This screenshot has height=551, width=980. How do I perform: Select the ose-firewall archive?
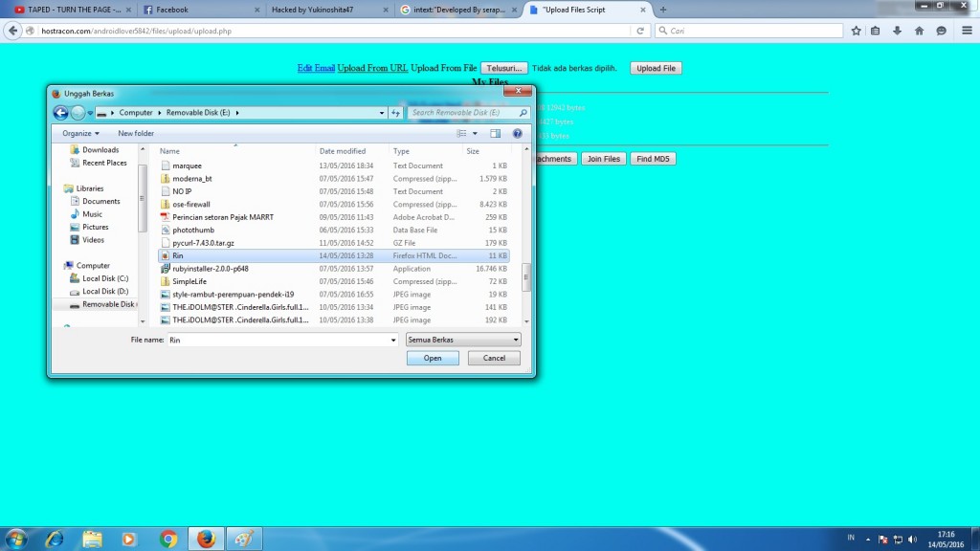[334, 205]
